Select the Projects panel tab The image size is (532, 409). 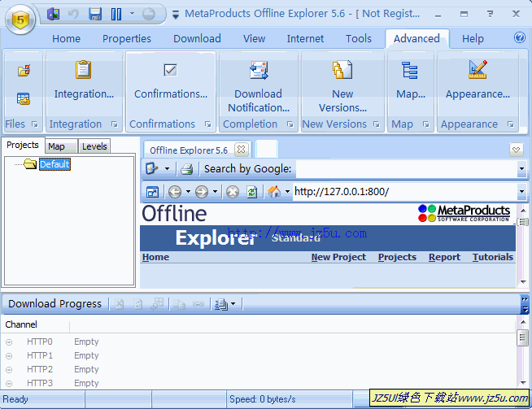[x=23, y=145]
